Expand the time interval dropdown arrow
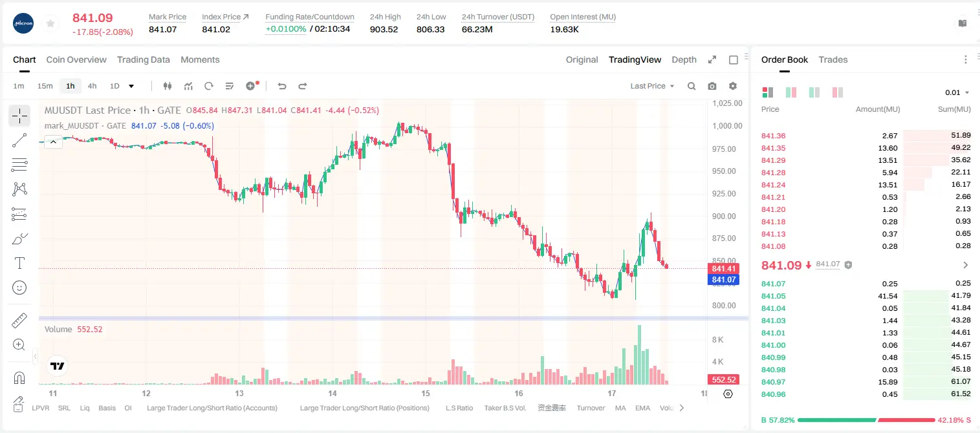The width and height of the screenshot is (980, 433). point(131,86)
